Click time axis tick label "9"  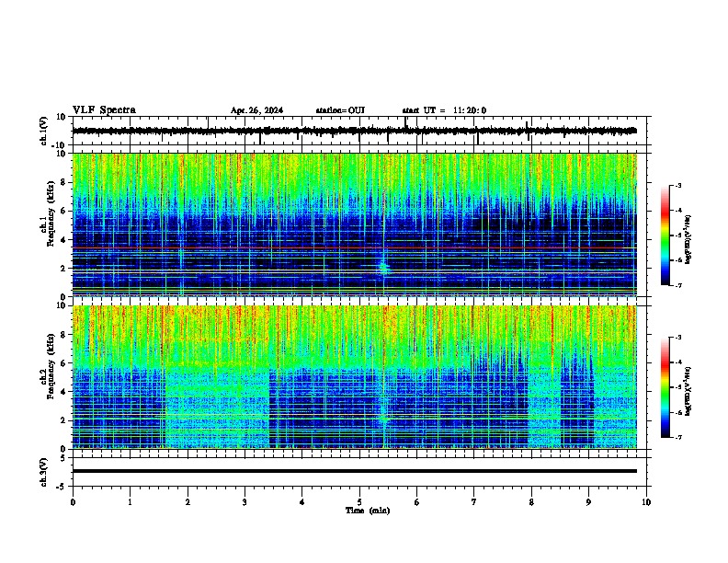(588, 502)
